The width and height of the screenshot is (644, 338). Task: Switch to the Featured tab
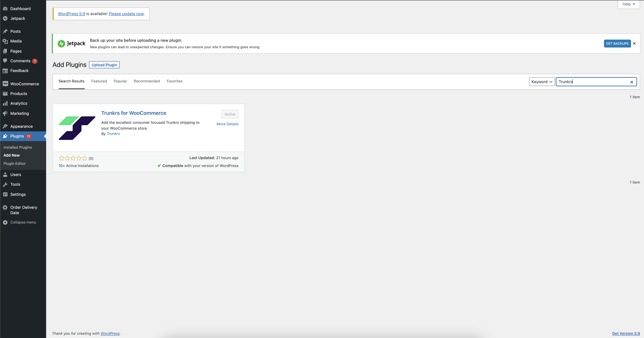[x=99, y=81]
